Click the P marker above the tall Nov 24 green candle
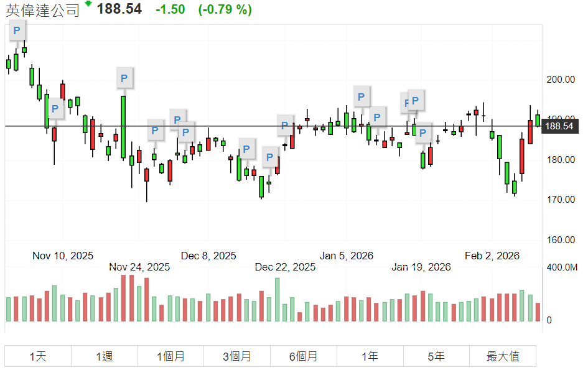This screenshot has height=370, width=588. pyautogui.click(x=124, y=78)
